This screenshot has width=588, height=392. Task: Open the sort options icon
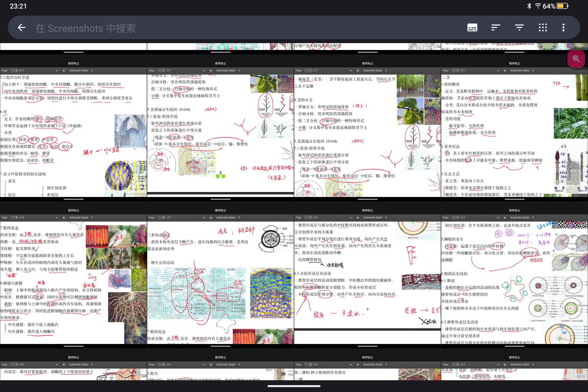coord(495,27)
